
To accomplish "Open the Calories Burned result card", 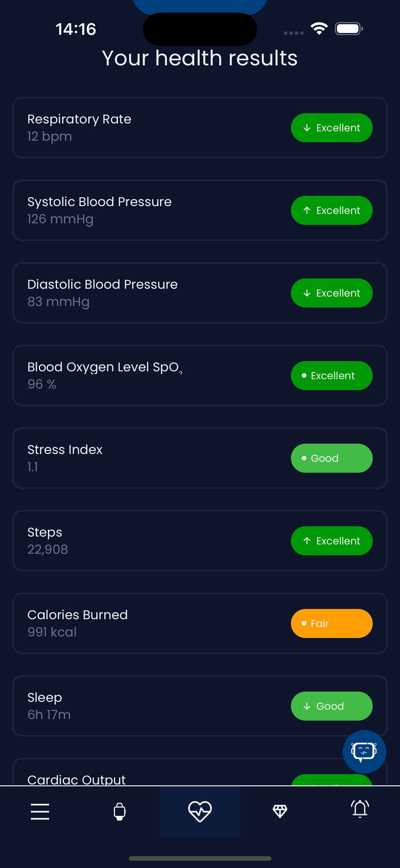I will (200, 623).
